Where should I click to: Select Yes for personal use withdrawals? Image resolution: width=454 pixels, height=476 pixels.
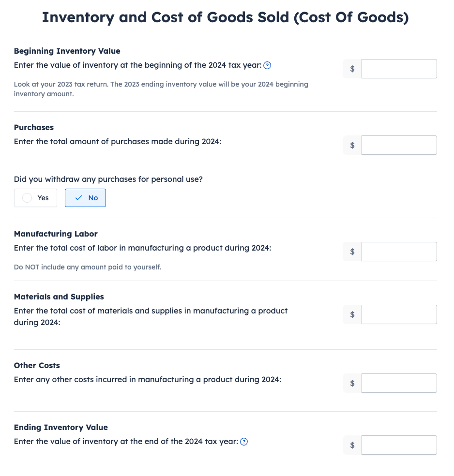(x=35, y=198)
